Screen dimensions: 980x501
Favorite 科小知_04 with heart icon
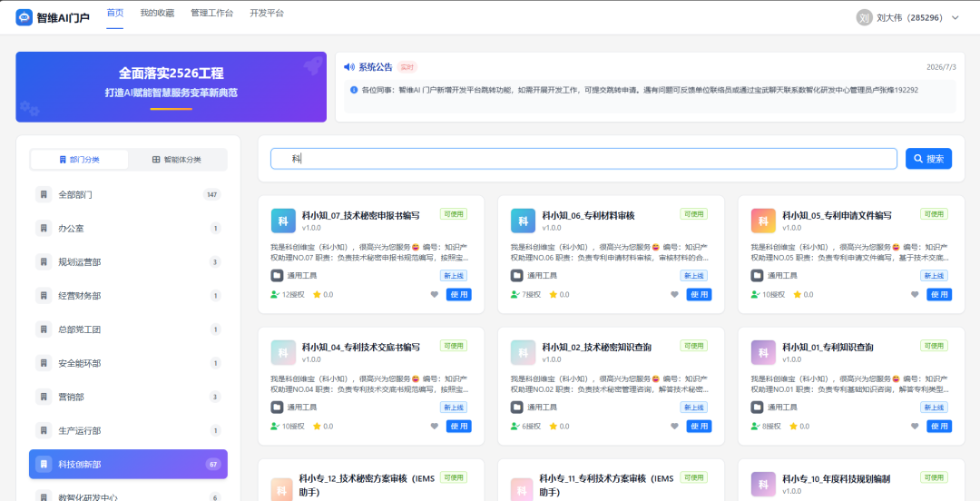pos(435,426)
